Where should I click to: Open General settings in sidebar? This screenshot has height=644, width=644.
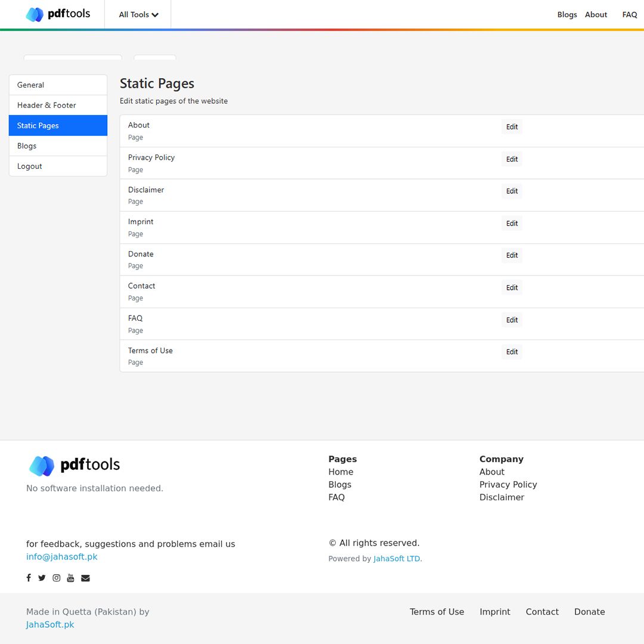pos(58,85)
